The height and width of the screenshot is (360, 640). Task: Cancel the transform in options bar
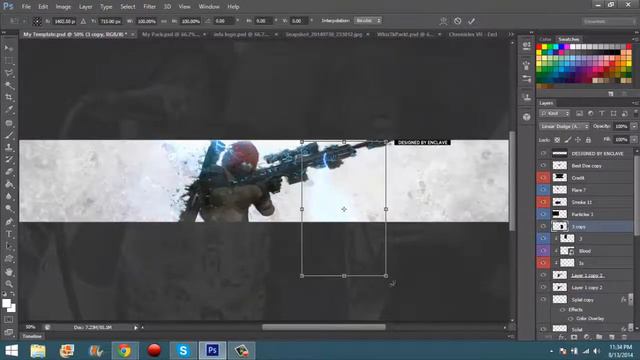coord(458,21)
